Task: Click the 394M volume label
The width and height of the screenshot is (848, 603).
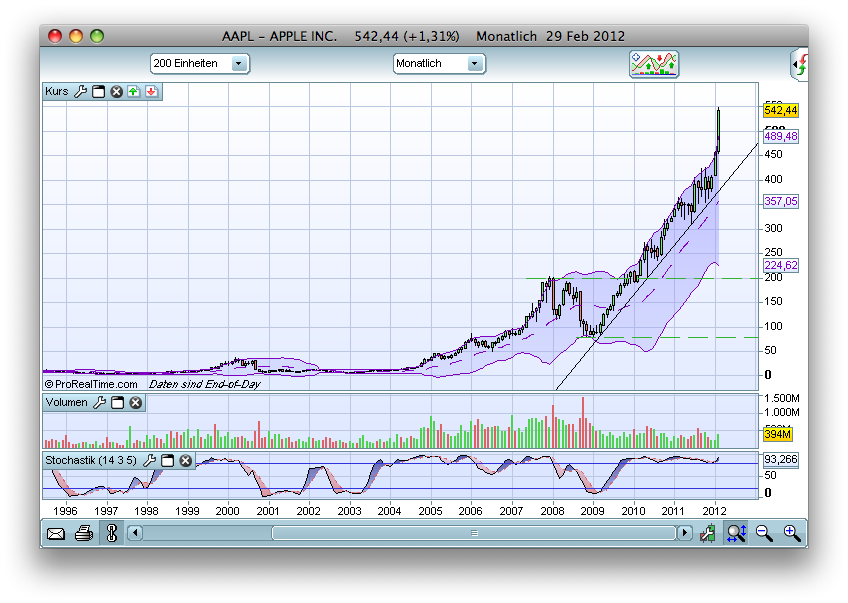Action: pos(778,434)
